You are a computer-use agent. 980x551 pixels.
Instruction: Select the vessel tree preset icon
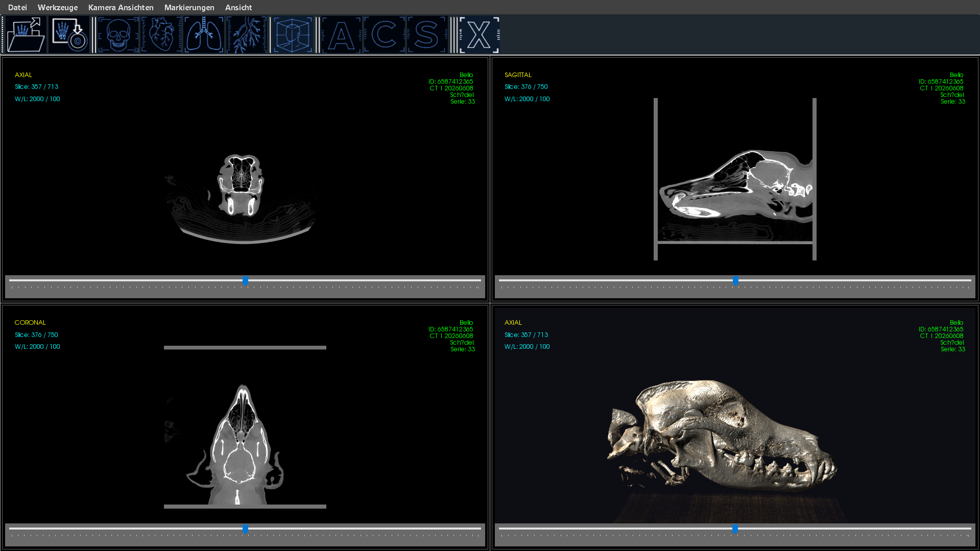tap(247, 35)
